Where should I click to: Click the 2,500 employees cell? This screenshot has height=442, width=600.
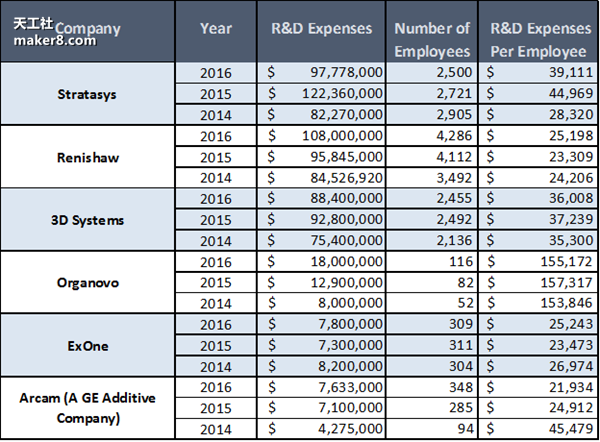432,72
